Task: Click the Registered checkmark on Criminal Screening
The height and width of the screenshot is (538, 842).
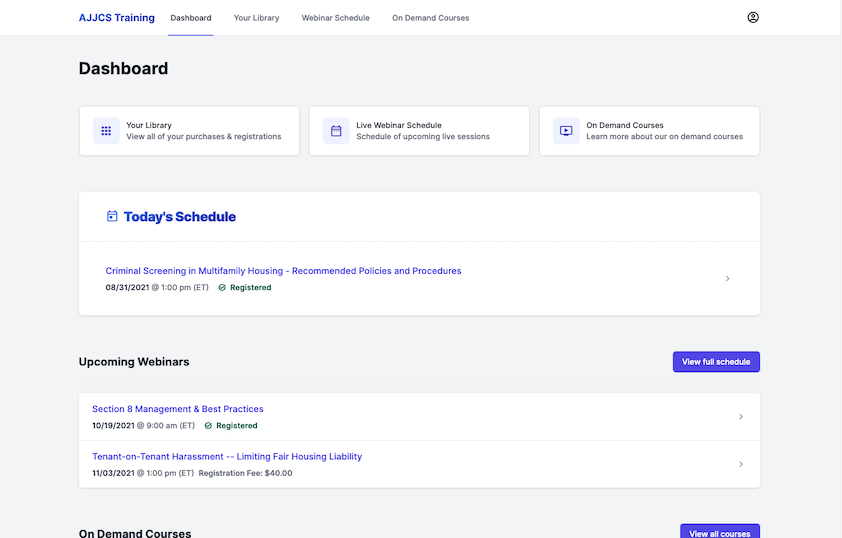Action: tap(222, 288)
